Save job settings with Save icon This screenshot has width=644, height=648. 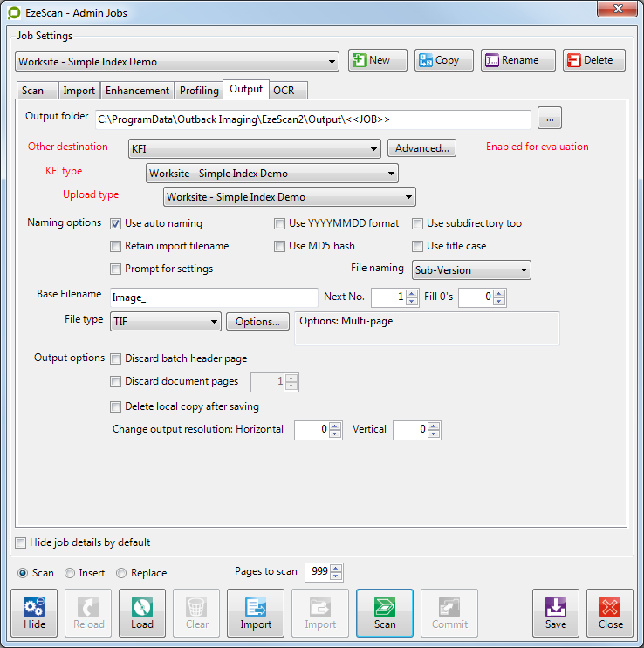pyautogui.click(x=556, y=613)
